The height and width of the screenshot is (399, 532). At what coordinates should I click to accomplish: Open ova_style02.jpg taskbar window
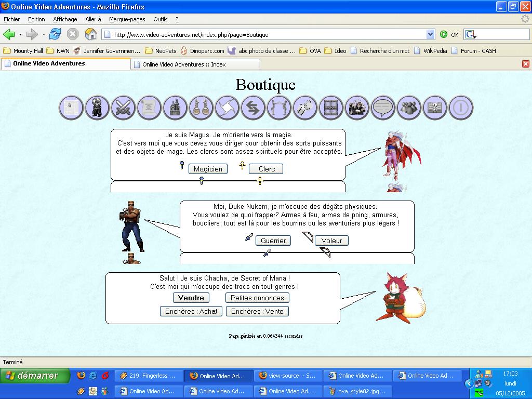(357, 391)
